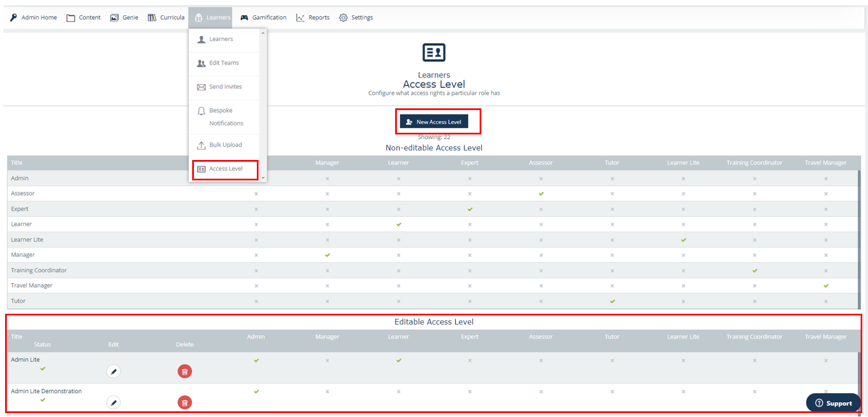The image size is (868, 417).
Task: Edit the Admin Lite Demonstration access level
Action: (113, 403)
